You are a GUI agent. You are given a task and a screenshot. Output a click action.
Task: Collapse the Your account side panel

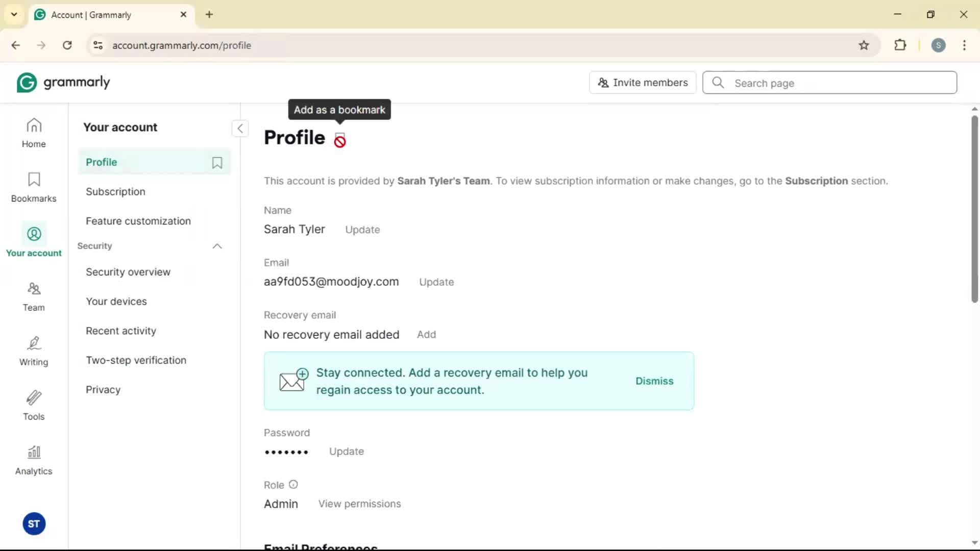pos(240,129)
